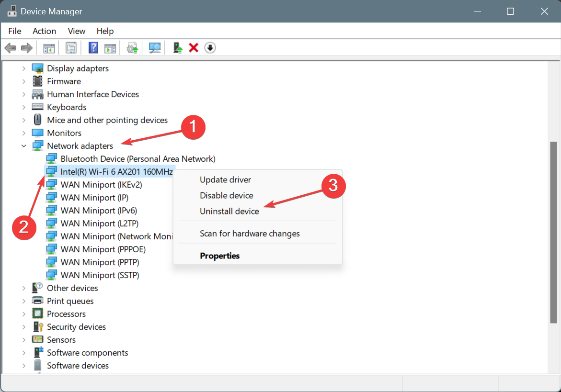Click the Network adapters category icon
Image resolution: width=561 pixels, height=392 pixels.
pyautogui.click(x=37, y=146)
